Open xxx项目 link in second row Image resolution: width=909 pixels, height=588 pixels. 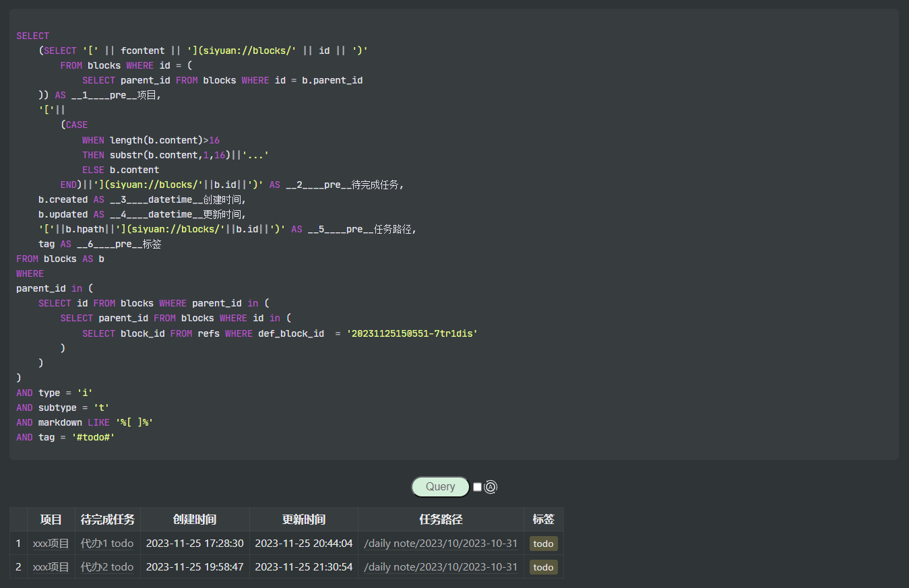click(51, 566)
